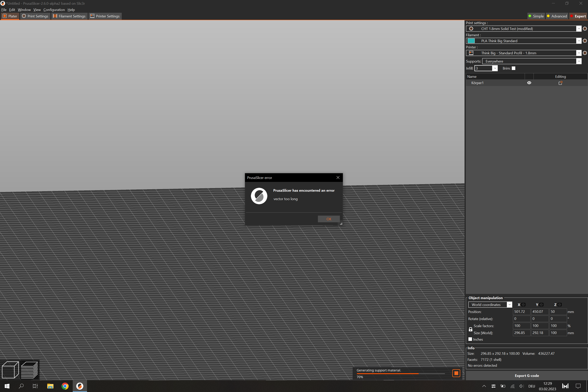
Task: Open Supports dropdown showing Everywhere
Action: coord(532,61)
